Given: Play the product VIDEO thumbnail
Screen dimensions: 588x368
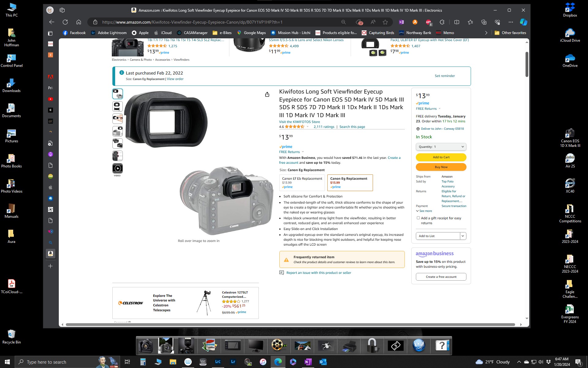Looking at the screenshot, I should tap(118, 168).
